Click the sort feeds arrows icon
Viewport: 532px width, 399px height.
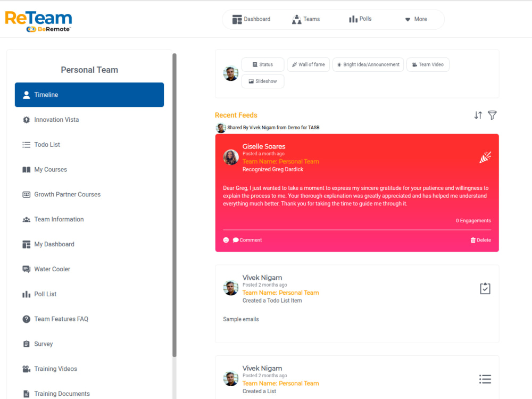click(x=478, y=115)
